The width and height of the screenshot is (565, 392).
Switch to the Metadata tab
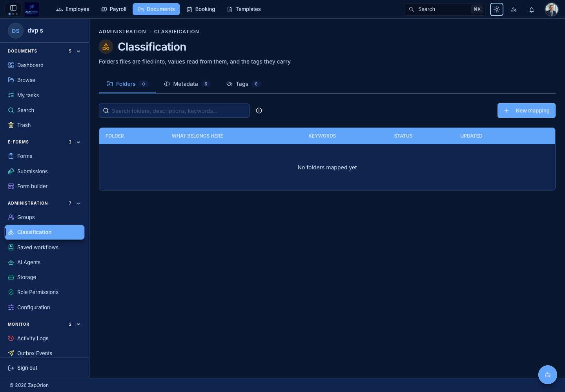click(187, 84)
